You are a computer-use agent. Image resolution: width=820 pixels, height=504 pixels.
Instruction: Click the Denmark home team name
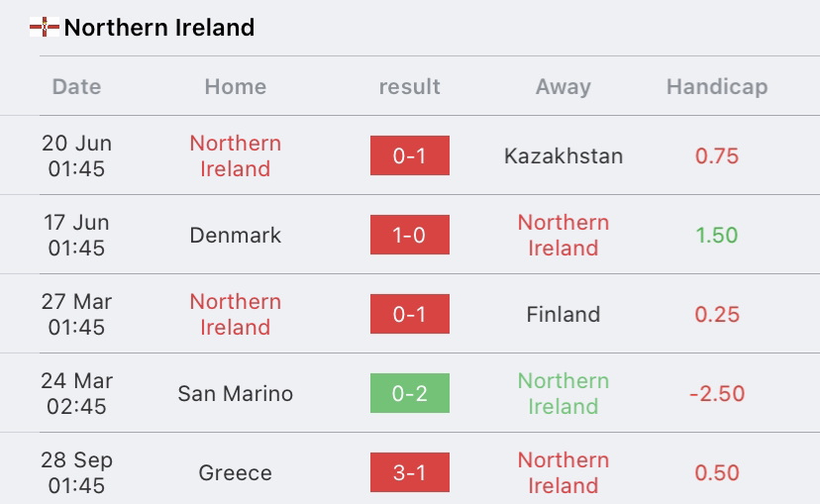236,236
